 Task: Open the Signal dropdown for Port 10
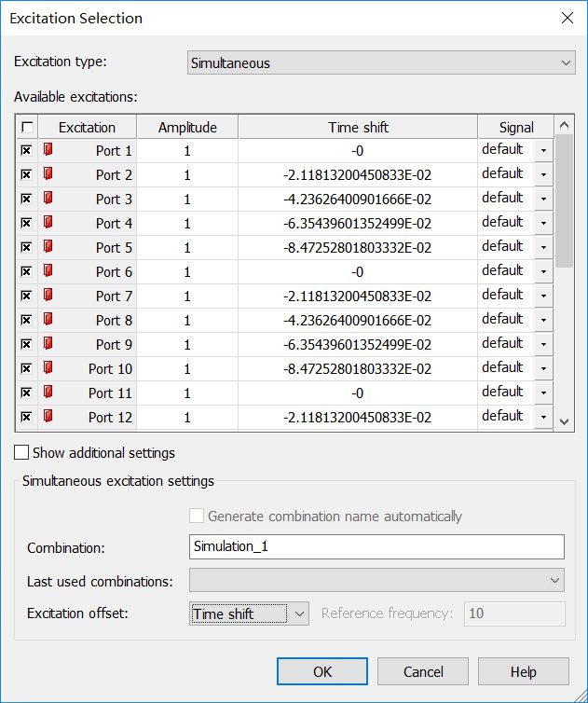click(x=543, y=368)
